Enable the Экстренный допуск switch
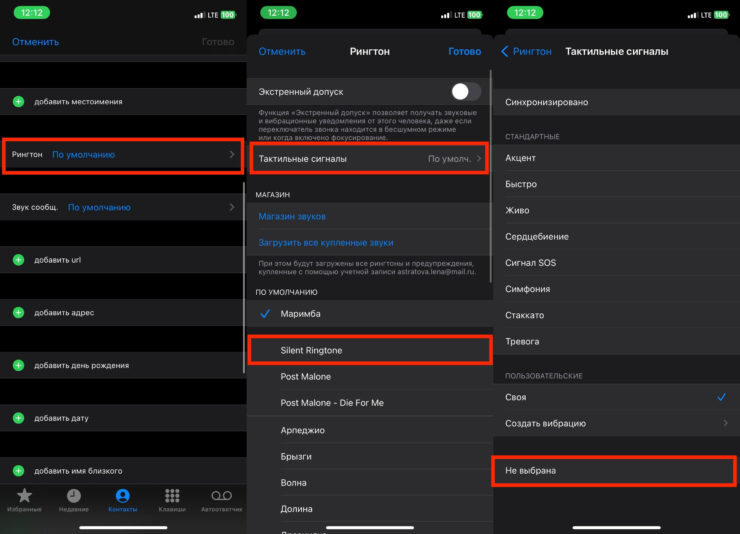The width and height of the screenshot is (740, 534). (x=464, y=92)
